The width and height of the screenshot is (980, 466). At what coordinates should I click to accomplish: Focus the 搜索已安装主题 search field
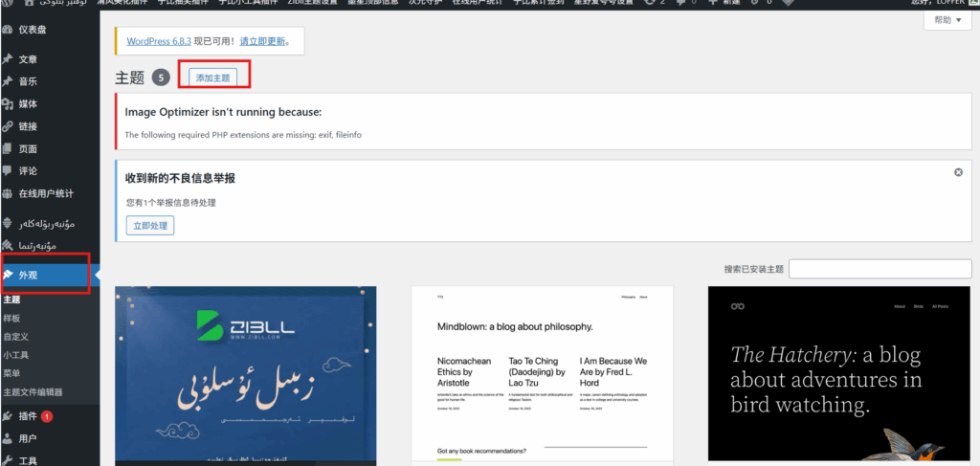coord(880,269)
